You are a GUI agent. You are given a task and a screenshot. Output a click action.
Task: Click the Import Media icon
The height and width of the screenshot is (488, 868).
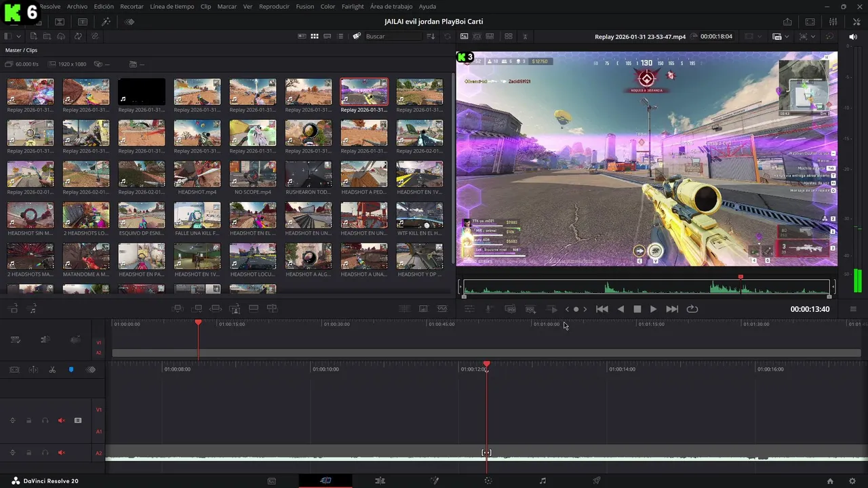tap(33, 36)
